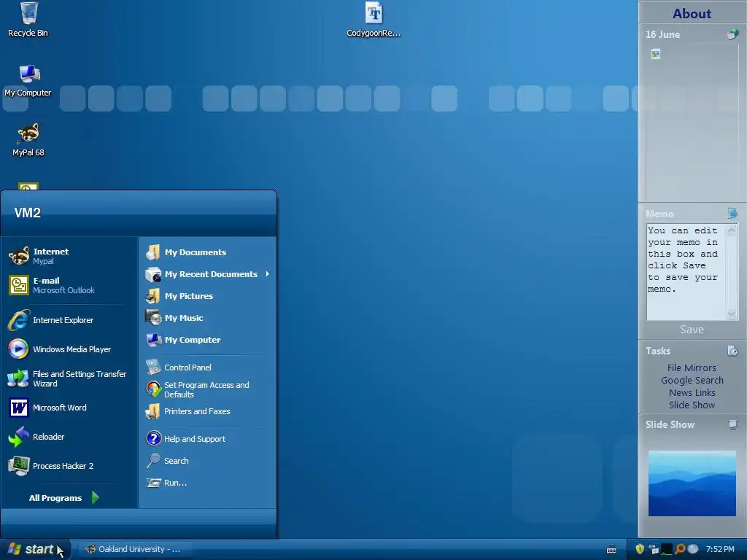
Task: Expand My Recent Documents submenu
Action: (x=208, y=274)
